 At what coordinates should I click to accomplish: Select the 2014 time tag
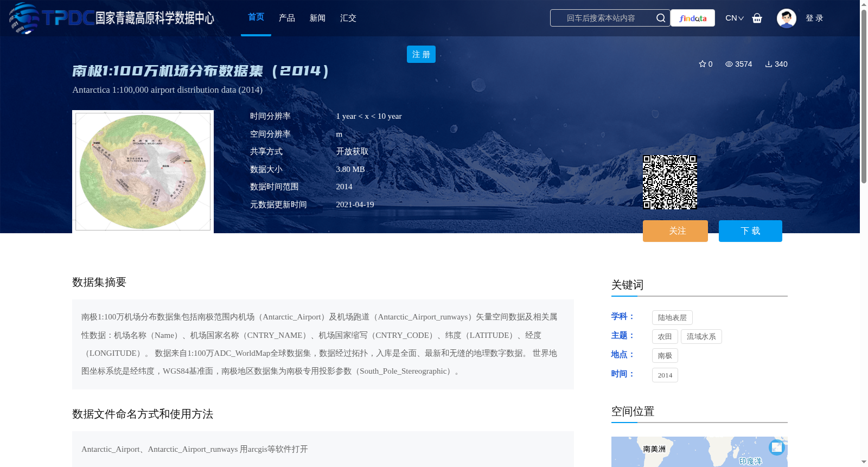pos(665,375)
